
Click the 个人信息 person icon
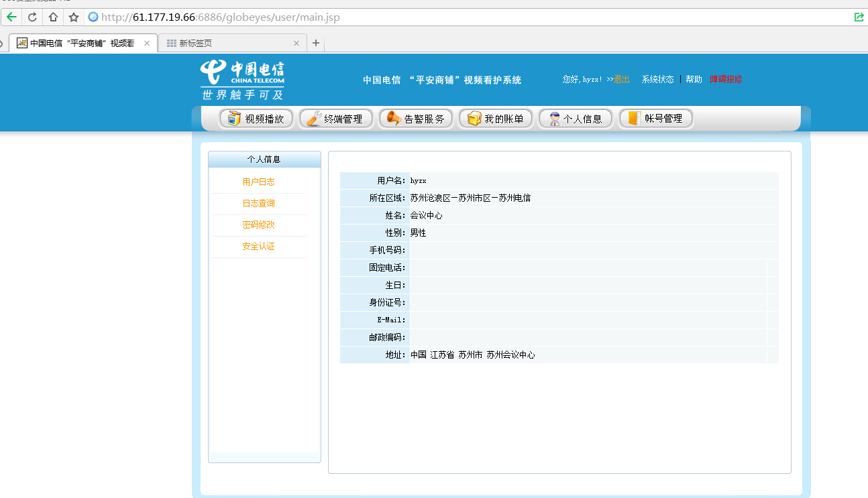click(554, 119)
